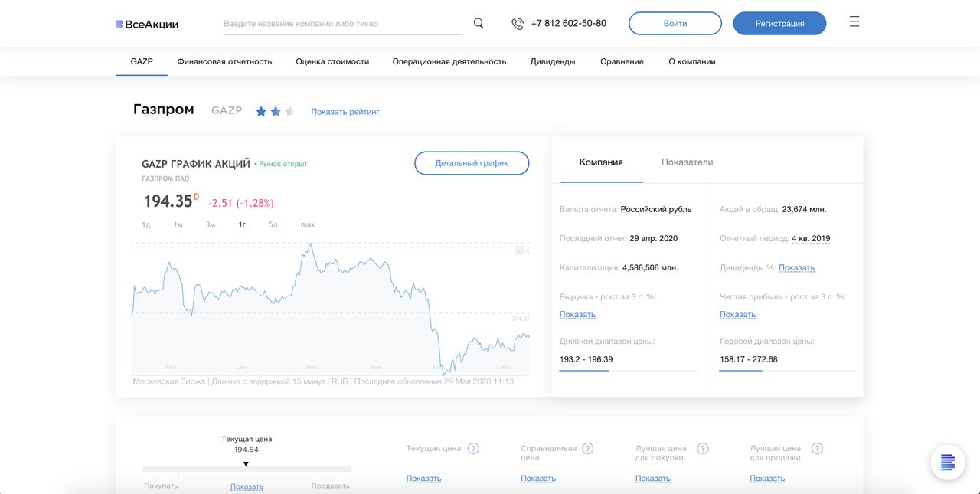Show Выручка growth Показать link
Image resolution: width=980 pixels, height=494 pixels.
pos(577,314)
